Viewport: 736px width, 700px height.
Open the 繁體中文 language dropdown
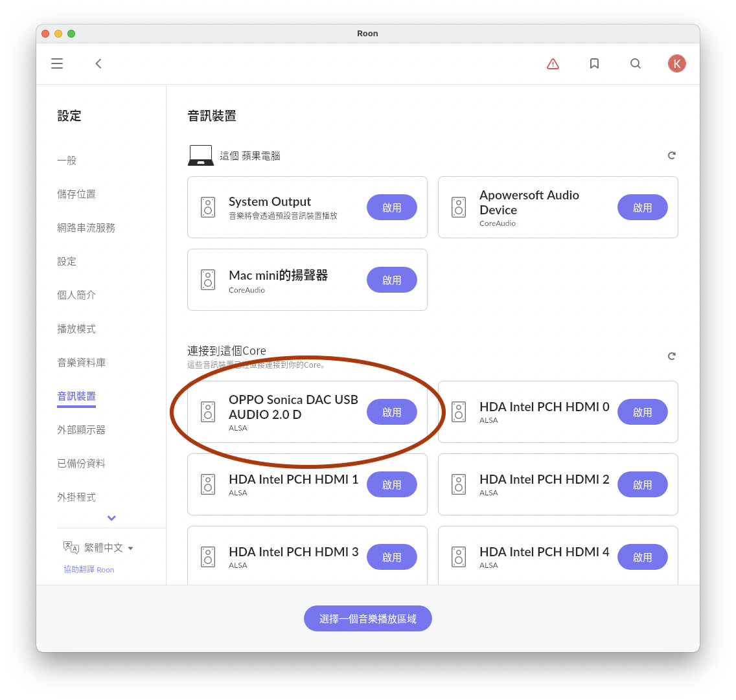click(x=108, y=548)
